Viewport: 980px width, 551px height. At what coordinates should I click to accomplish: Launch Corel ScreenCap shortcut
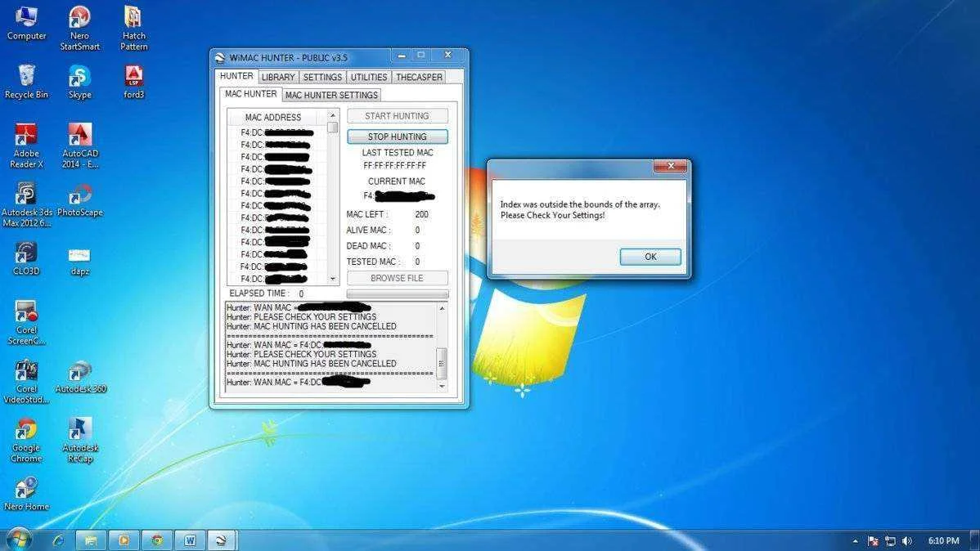(26, 323)
